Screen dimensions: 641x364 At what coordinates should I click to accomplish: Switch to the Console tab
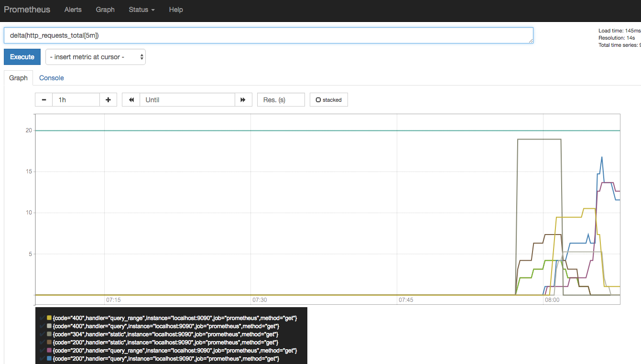coord(51,78)
